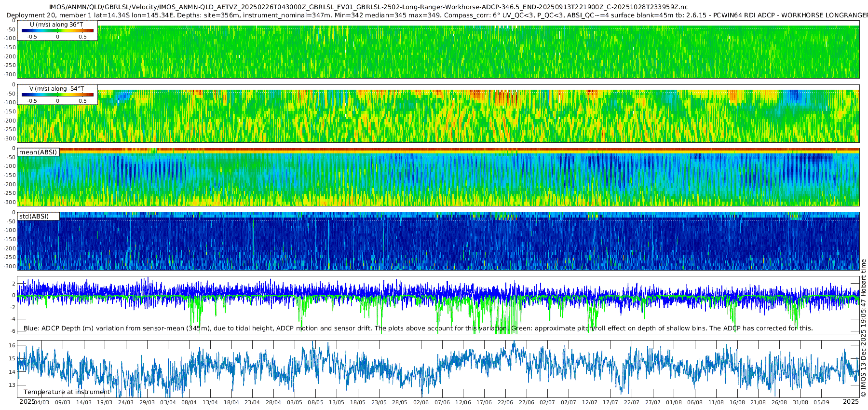Screen dimensions: 868x410
Task: Click the V (m/s) along -54°T colorbar
Action: coord(57,95)
